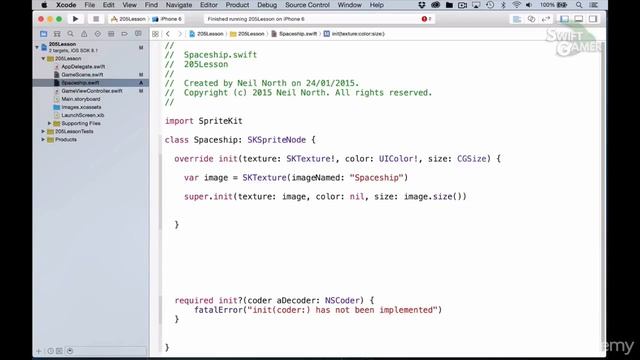The height and width of the screenshot is (360, 640).
Task: Add a new file with the plus button
Action: pos(39,351)
